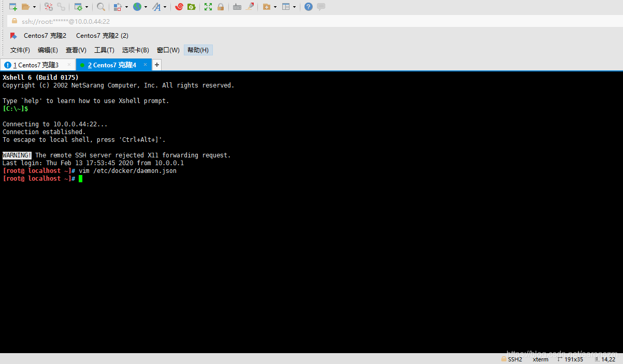
Task: Open the 帮助(H) menu
Action: point(198,50)
